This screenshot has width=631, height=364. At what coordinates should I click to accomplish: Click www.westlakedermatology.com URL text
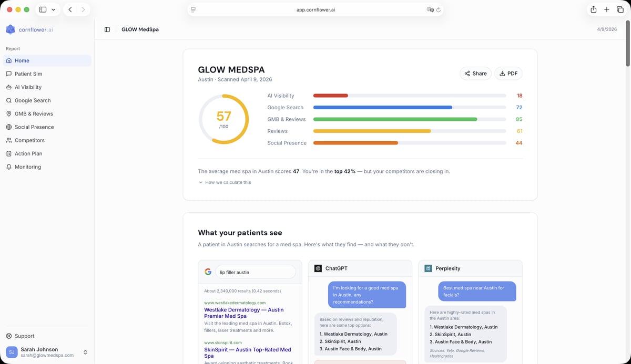(235, 303)
